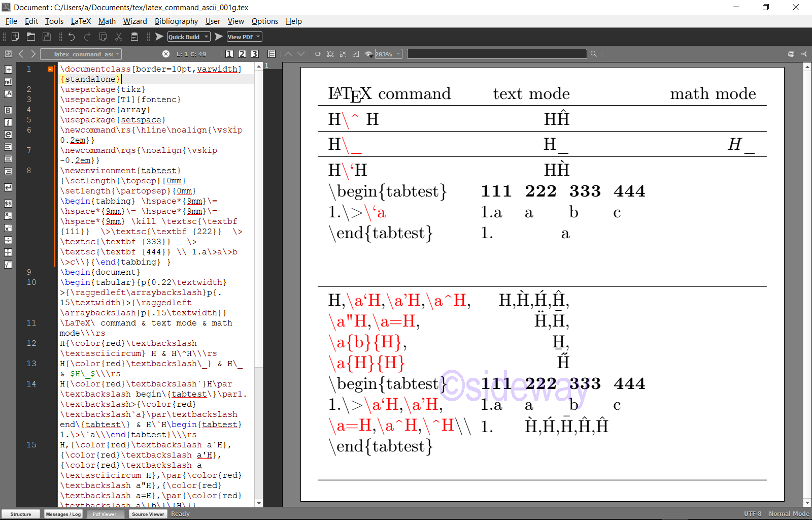The image size is (812, 520).
Task: Click the Bold formatting icon in left sidebar
Action: coord(8,110)
